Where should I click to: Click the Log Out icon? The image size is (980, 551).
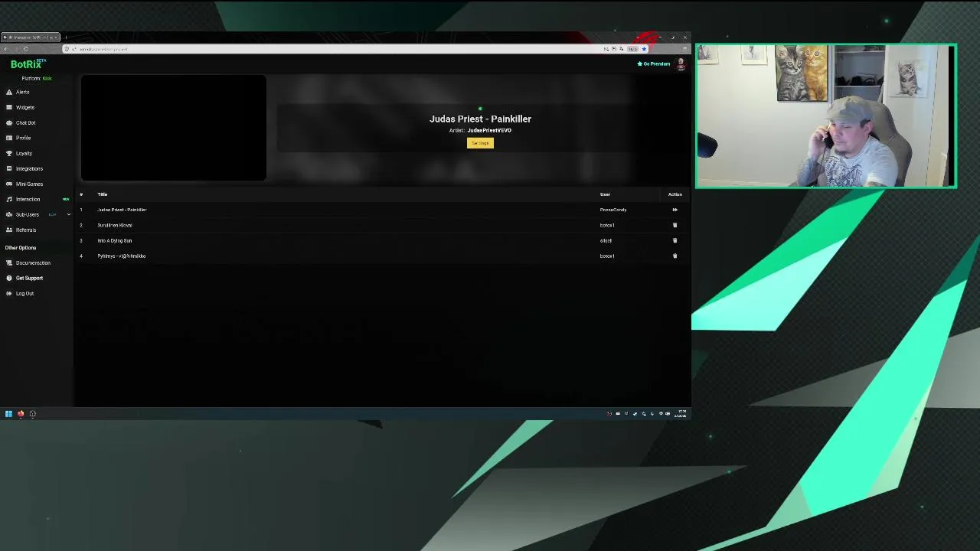(8, 293)
